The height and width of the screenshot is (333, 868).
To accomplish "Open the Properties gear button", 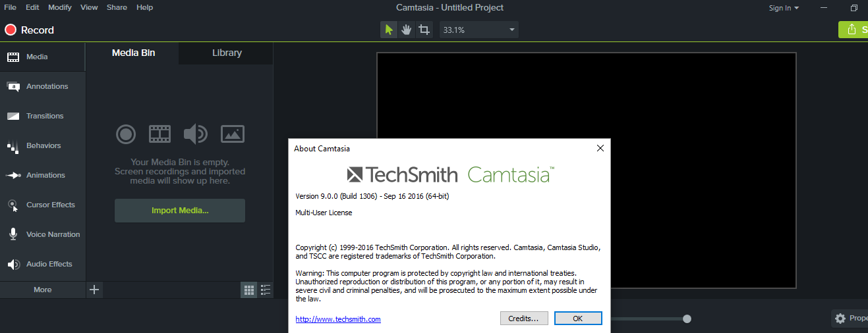I will [x=850, y=319].
